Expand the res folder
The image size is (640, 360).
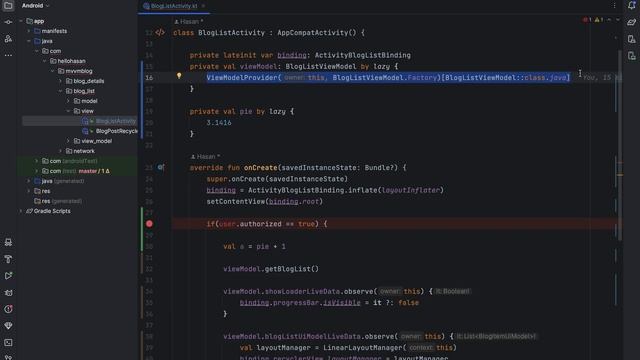(x=29, y=191)
